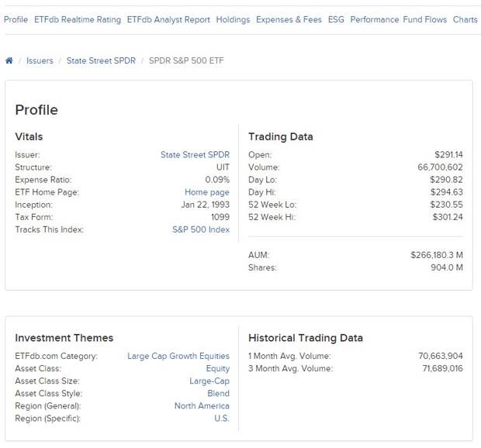
Task: Click the inception date Jan 22, 1993
Action: click(x=206, y=205)
